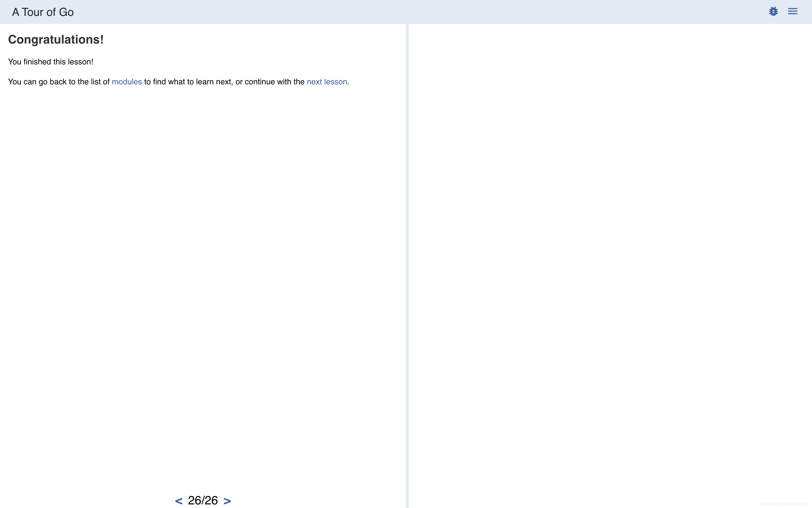Click the 26/26 page counter
Image resolution: width=812 pixels, height=508 pixels.
tap(203, 500)
